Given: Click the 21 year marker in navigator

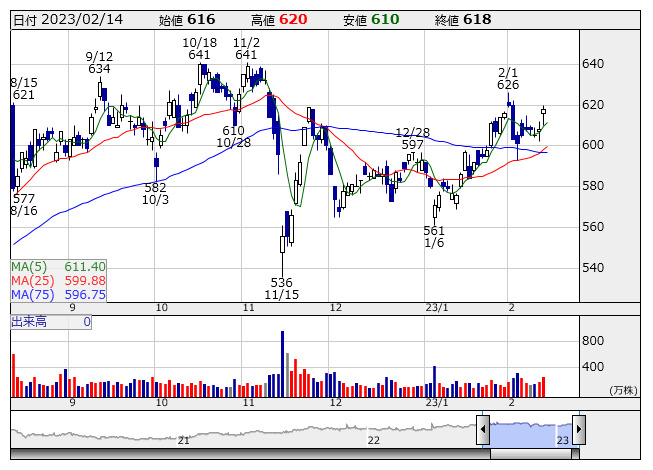Looking at the screenshot, I should (x=184, y=440).
